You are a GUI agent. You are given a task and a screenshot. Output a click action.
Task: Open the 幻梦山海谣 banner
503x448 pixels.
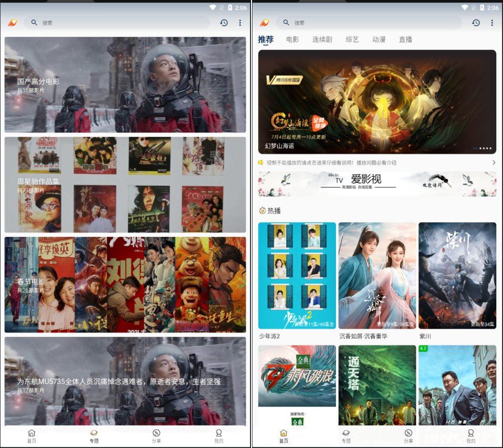click(377, 102)
